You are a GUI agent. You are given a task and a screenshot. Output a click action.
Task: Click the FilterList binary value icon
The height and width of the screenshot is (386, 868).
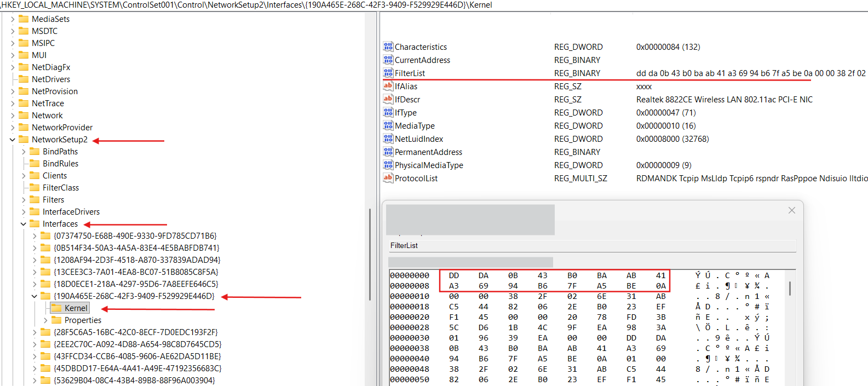[x=388, y=73]
